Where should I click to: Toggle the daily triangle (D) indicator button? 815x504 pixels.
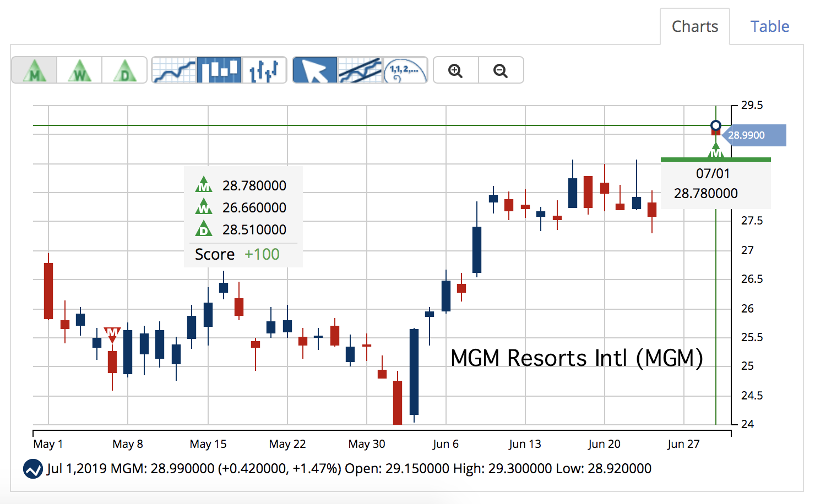(124, 70)
